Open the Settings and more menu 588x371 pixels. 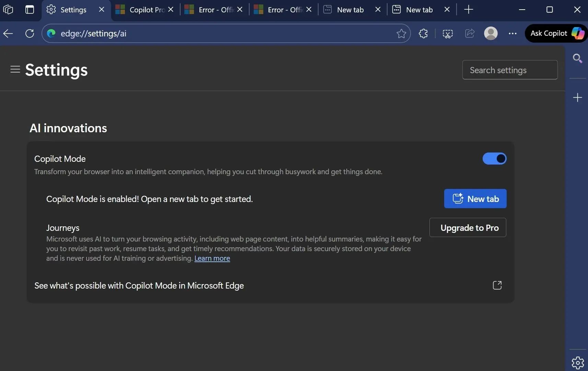pos(512,33)
